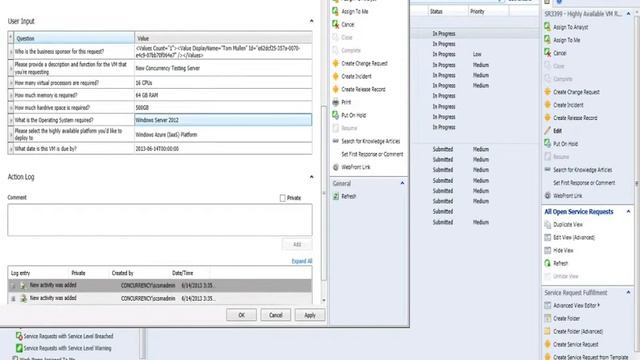Click the Apply button
640x360 pixels.
[310, 315]
